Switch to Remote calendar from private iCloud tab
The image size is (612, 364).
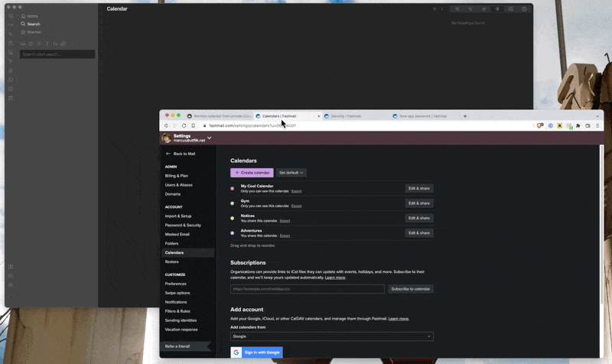pos(220,116)
